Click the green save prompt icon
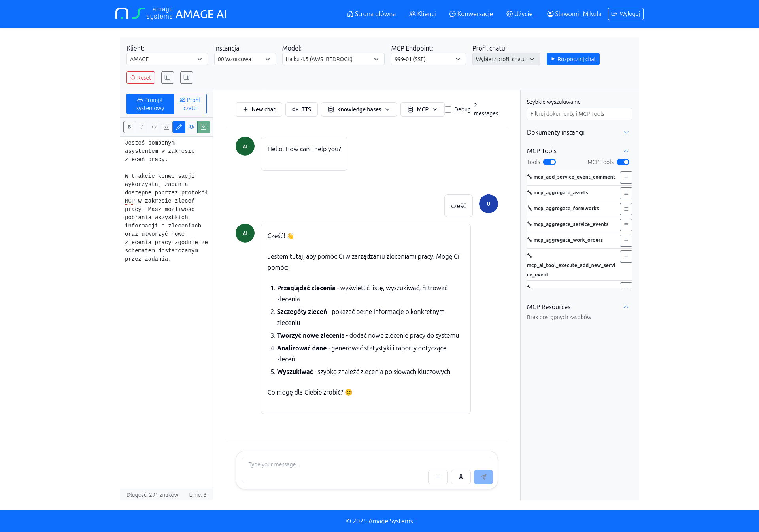 pos(204,127)
